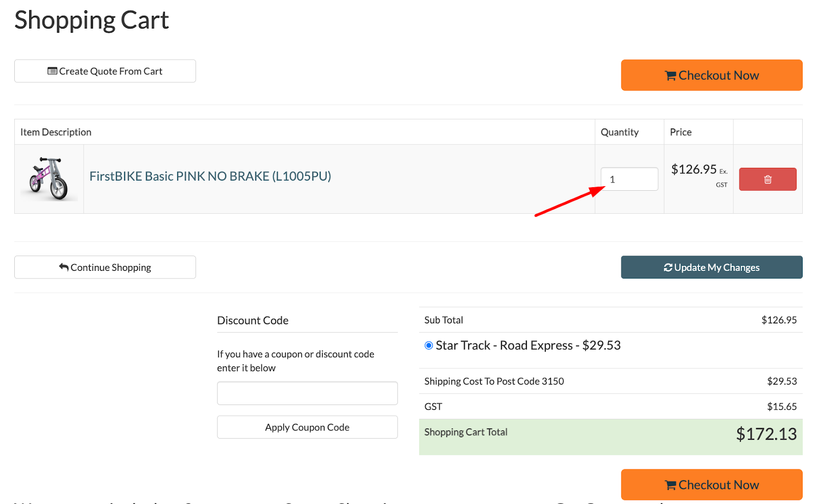817x504 pixels.
Task: Click the red trash delete button
Action: (x=767, y=179)
